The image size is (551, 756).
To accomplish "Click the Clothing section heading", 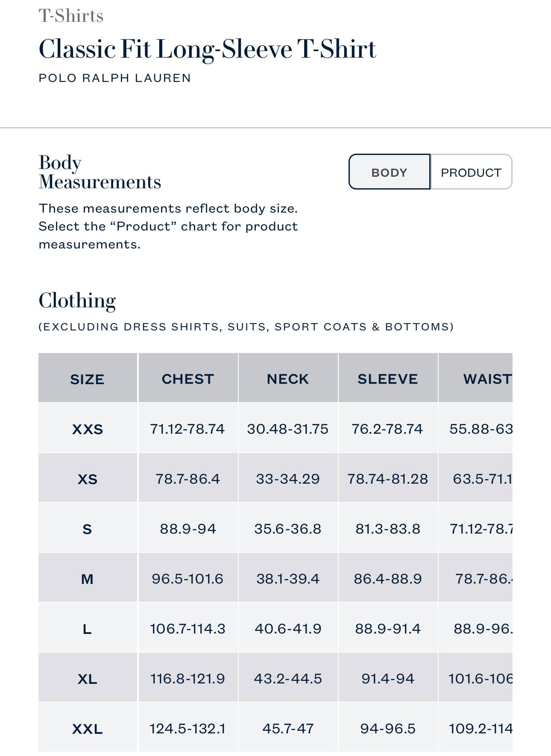I will coord(77,301).
